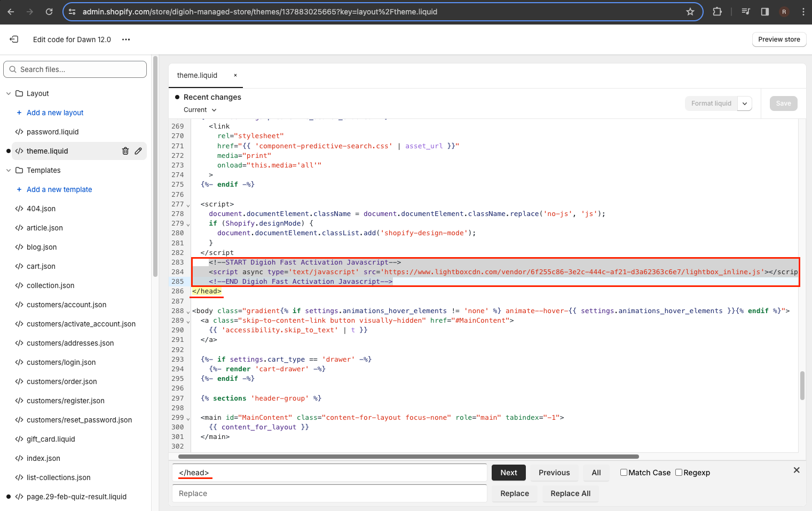Open collection.json template file
This screenshot has height=511, width=812.
click(x=51, y=285)
